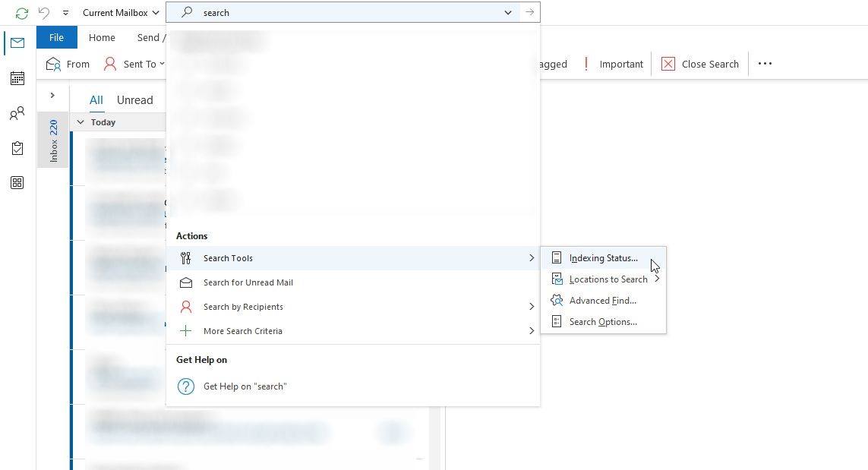Click the Undo icon on the quick access toolbar
The width and height of the screenshot is (868, 470).
coord(43,12)
